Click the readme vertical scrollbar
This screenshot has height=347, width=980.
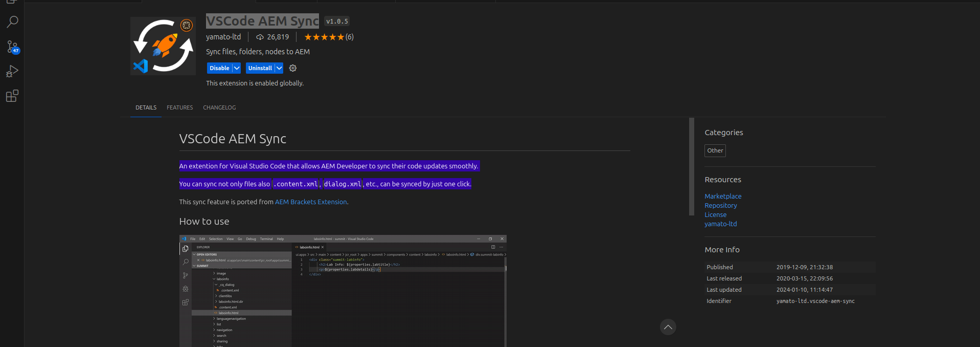[x=692, y=167]
